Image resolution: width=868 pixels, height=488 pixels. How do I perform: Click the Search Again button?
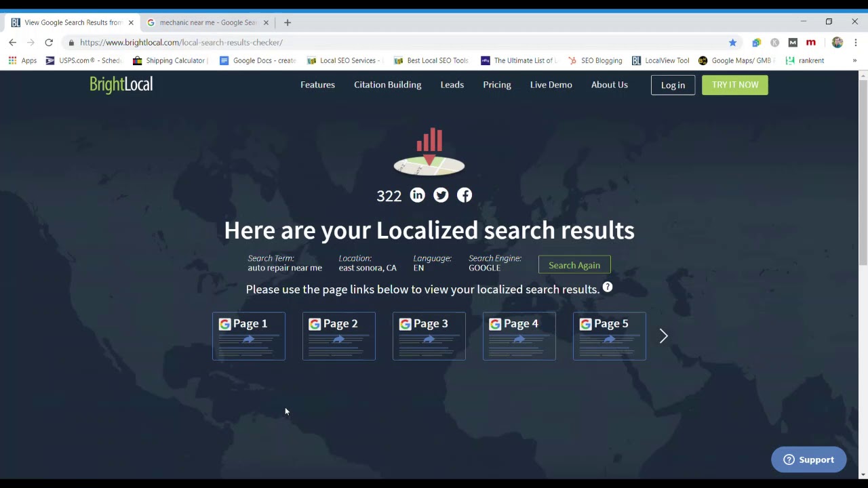(x=574, y=265)
